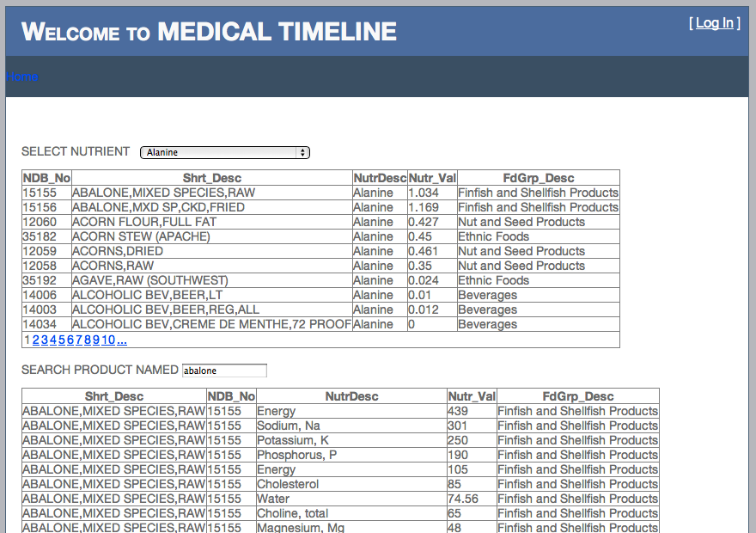The image size is (756, 533).
Task: Click the Welcome to Medical Timeline title
Action: pyautogui.click(x=209, y=32)
